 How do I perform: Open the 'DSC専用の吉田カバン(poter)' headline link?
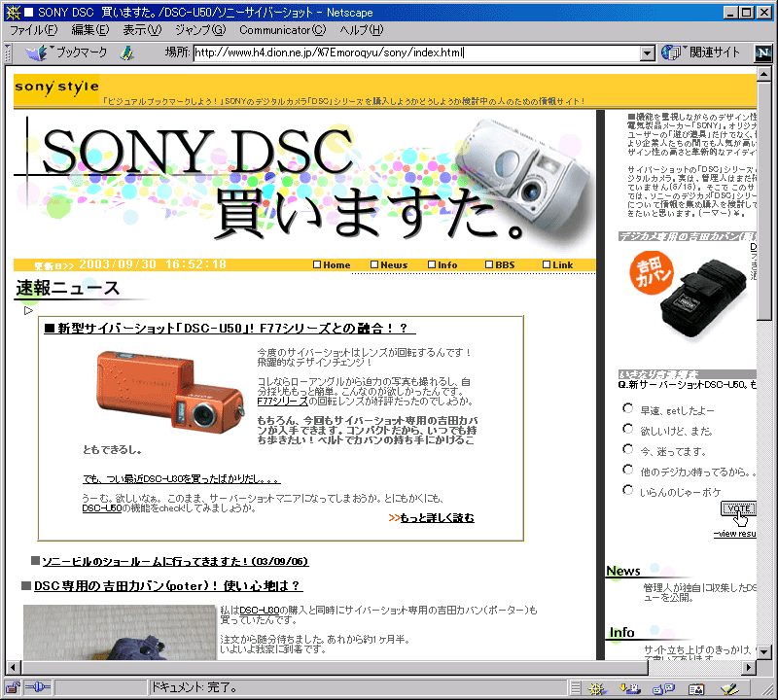click(168, 586)
